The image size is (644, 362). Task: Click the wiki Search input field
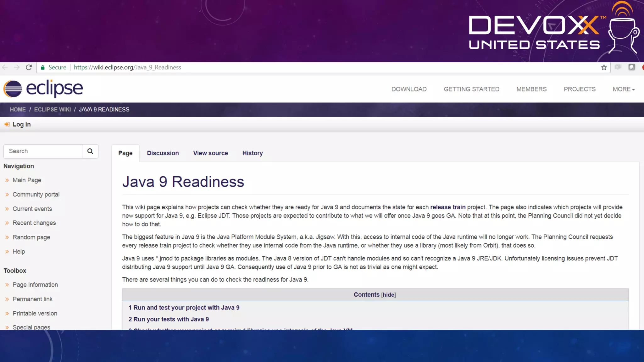43,151
